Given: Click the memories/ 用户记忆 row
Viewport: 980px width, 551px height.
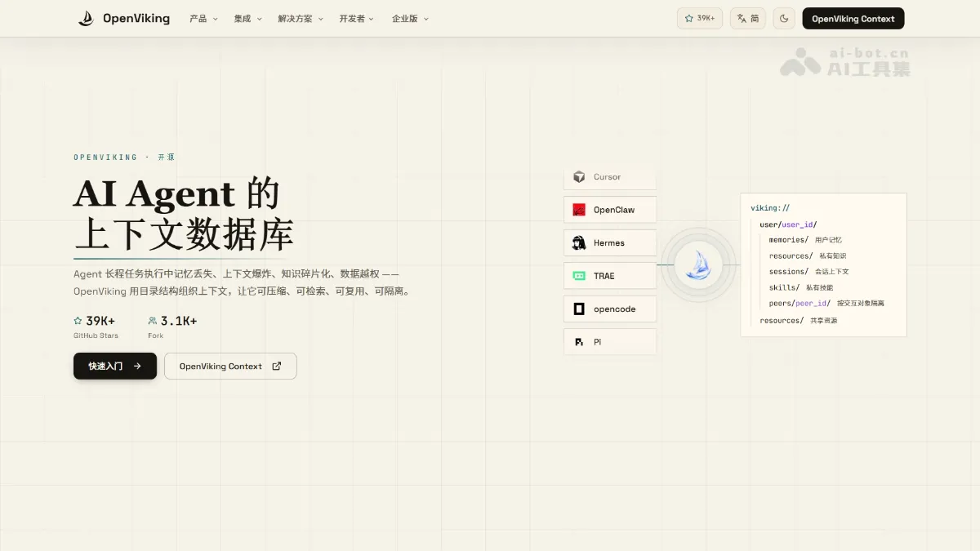Looking at the screenshot, I should pos(805,240).
